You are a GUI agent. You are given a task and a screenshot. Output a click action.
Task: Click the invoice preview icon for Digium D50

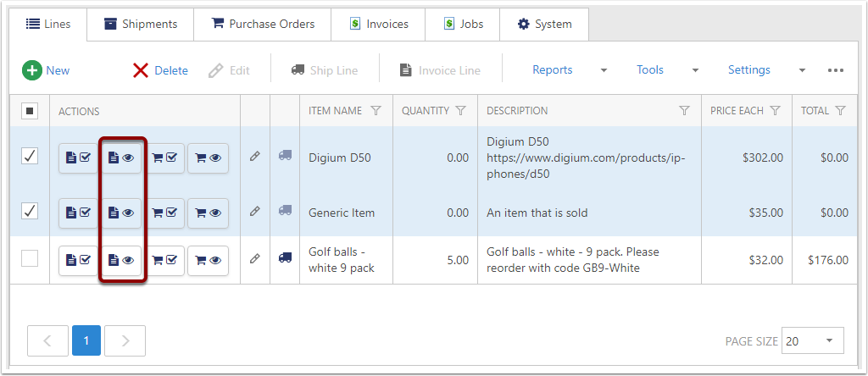pos(121,158)
